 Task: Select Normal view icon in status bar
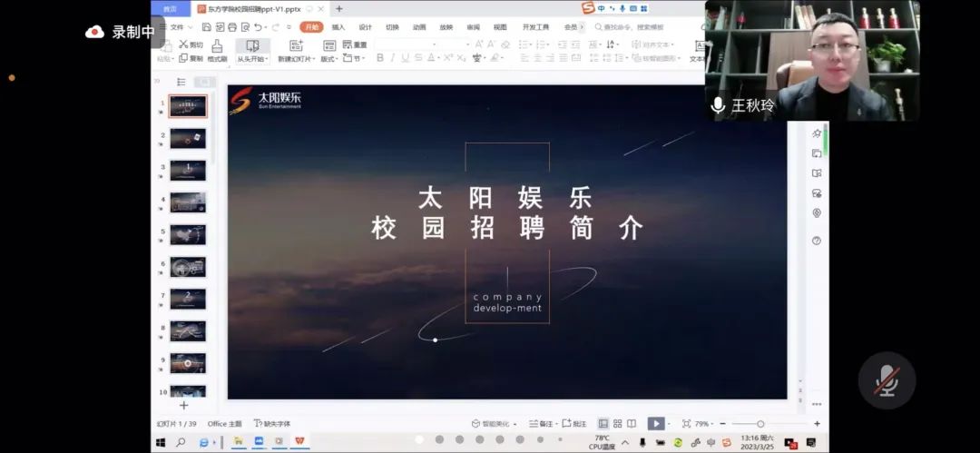pyautogui.click(x=603, y=424)
